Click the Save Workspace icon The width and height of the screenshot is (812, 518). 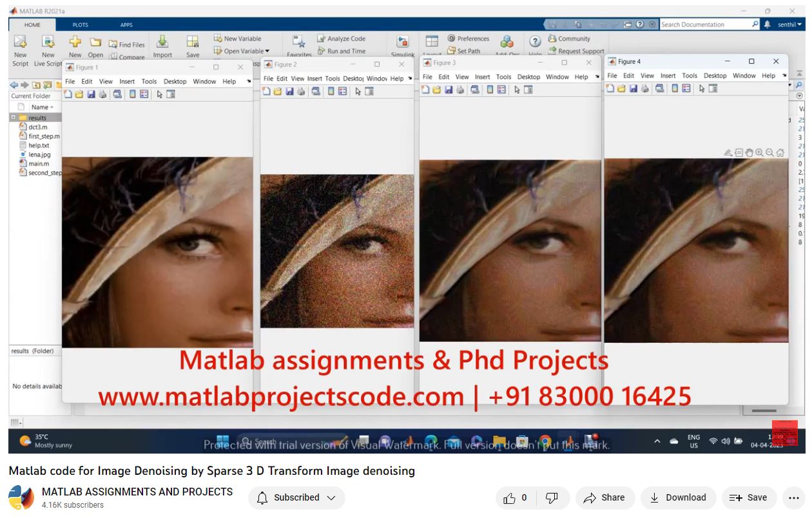click(193, 42)
